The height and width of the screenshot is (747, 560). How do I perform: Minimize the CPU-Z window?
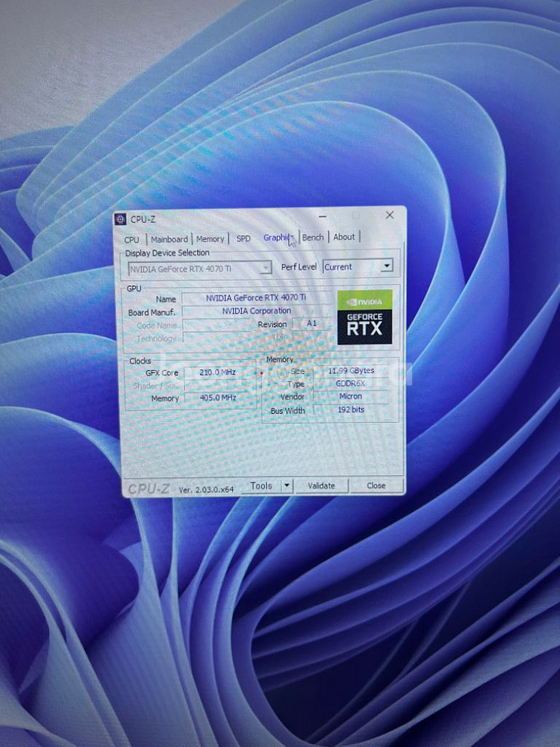[323, 217]
